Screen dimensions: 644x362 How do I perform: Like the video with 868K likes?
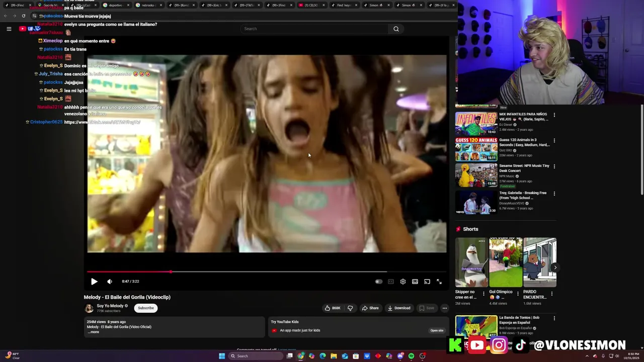click(x=333, y=308)
